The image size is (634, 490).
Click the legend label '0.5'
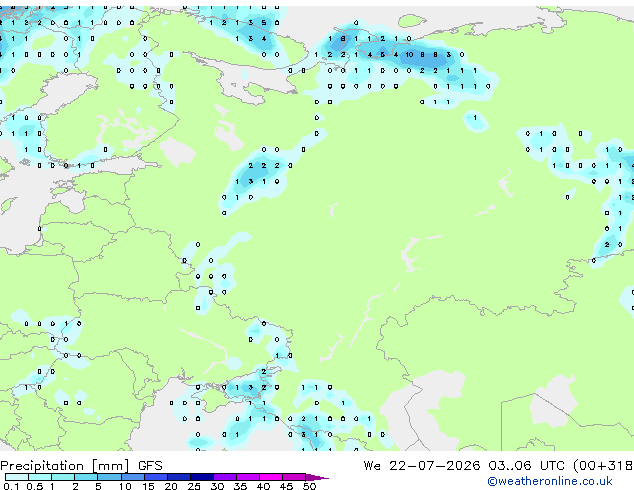(35, 486)
